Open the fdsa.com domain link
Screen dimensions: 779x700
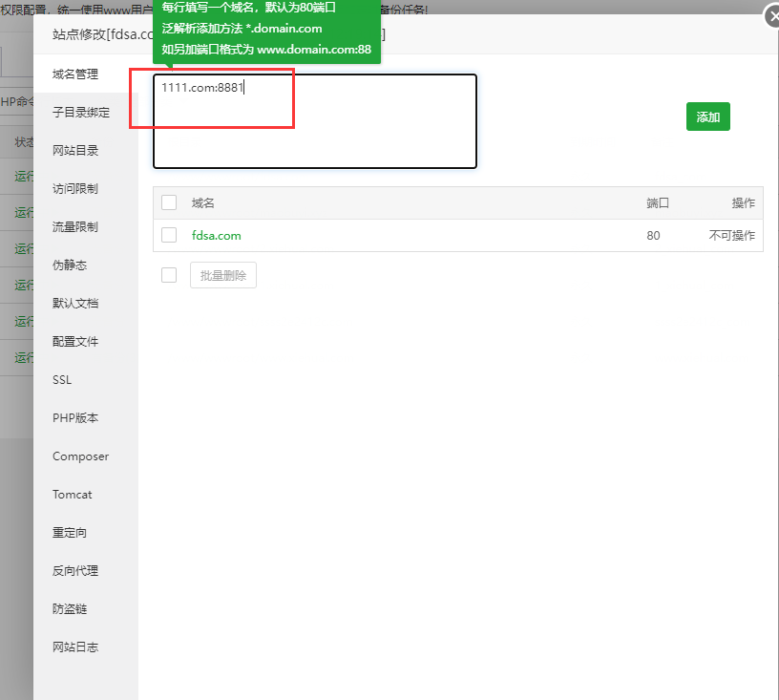tap(216, 236)
